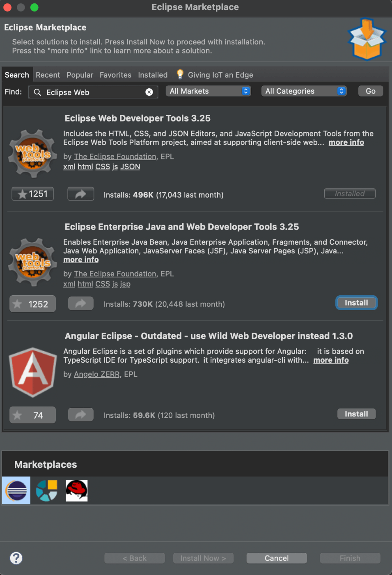Click CSS tag under Enterprise Java Tools
This screenshot has width=392, height=575.
103,284
